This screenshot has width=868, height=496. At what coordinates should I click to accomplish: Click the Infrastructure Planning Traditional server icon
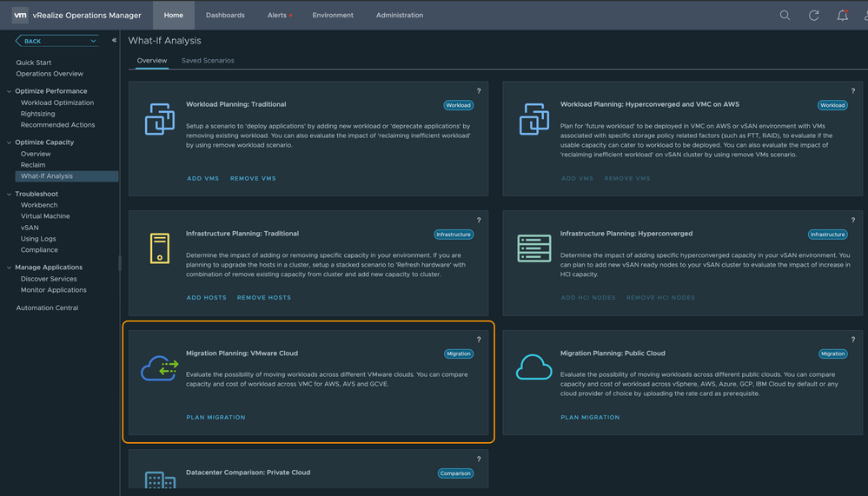tap(159, 248)
